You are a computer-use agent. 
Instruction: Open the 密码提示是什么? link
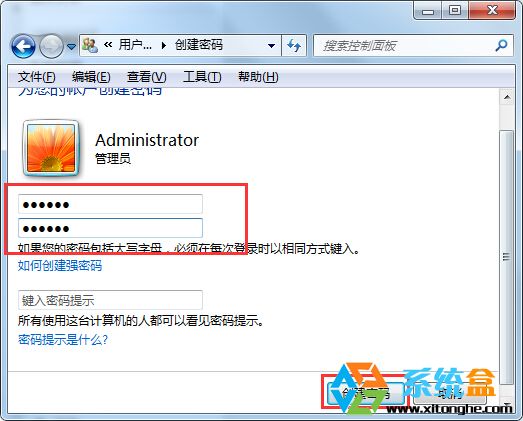pyautogui.click(x=63, y=340)
